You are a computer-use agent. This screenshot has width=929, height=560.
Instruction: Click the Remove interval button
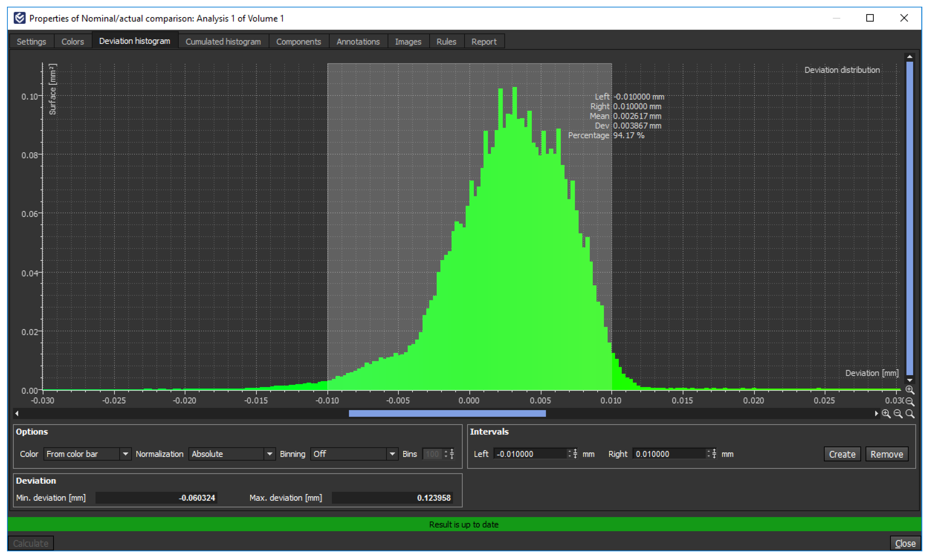pyautogui.click(x=886, y=454)
